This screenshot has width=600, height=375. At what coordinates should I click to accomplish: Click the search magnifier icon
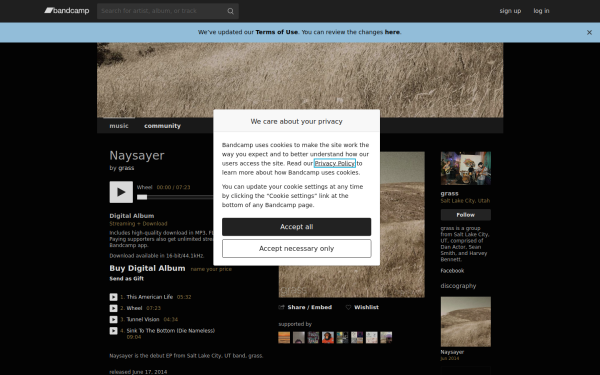(230, 11)
